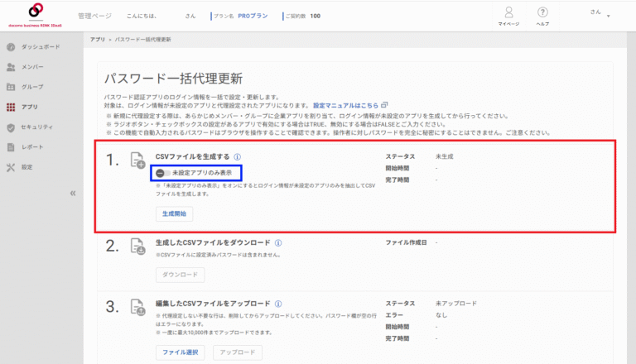Click info icon beside CSVファイルを生成する
Viewport: 636px width, 364px height.
pos(237,156)
